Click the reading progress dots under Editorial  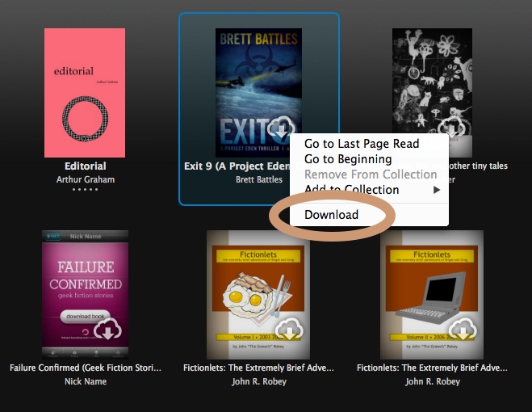click(x=86, y=189)
